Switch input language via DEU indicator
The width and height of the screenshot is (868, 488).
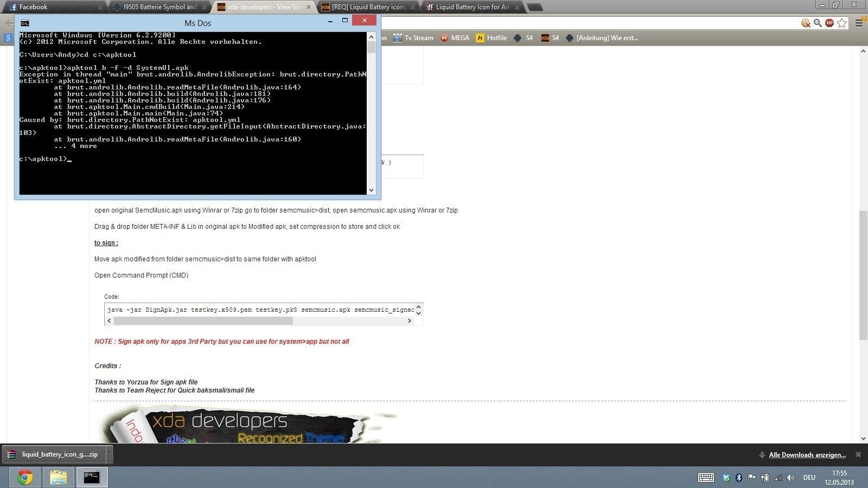[809, 478]
